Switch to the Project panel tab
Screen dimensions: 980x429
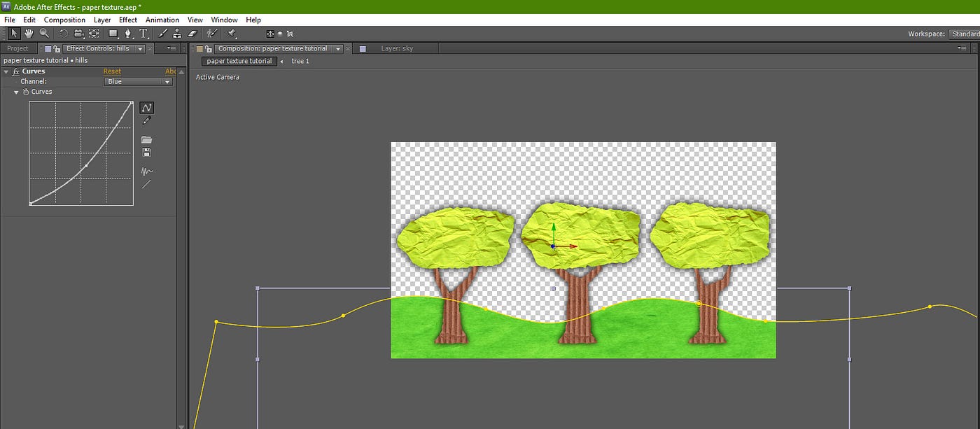coord(17,48)
